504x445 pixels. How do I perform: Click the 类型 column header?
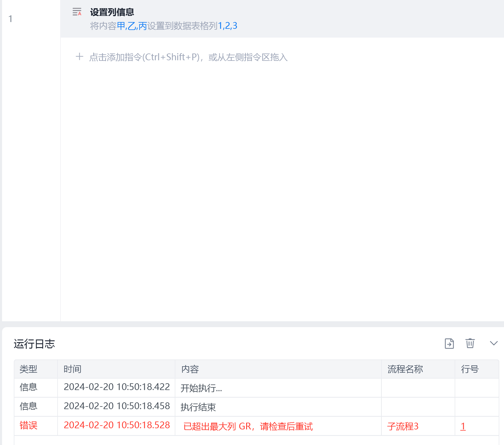(28, 369)
